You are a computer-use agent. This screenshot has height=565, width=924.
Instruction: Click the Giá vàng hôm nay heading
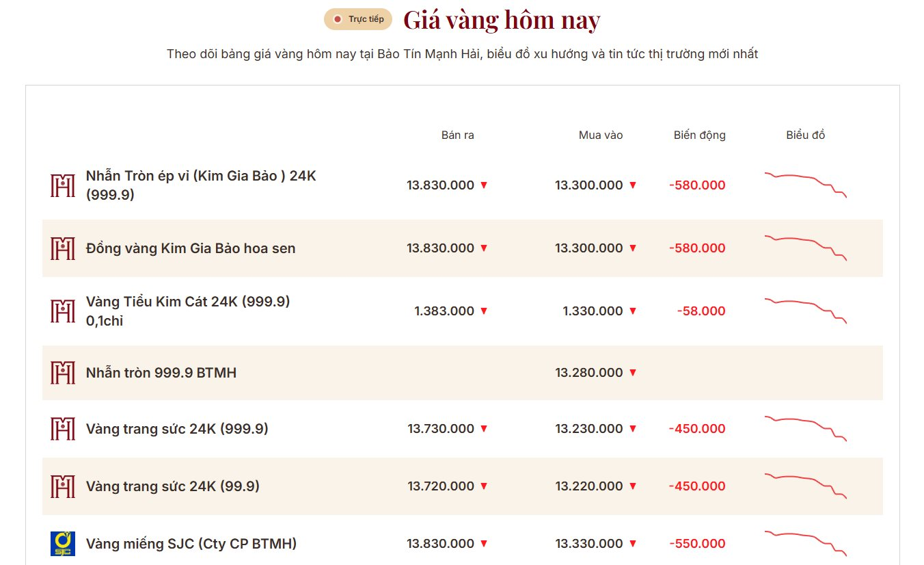pyautogui.click(x=502, y=20)
